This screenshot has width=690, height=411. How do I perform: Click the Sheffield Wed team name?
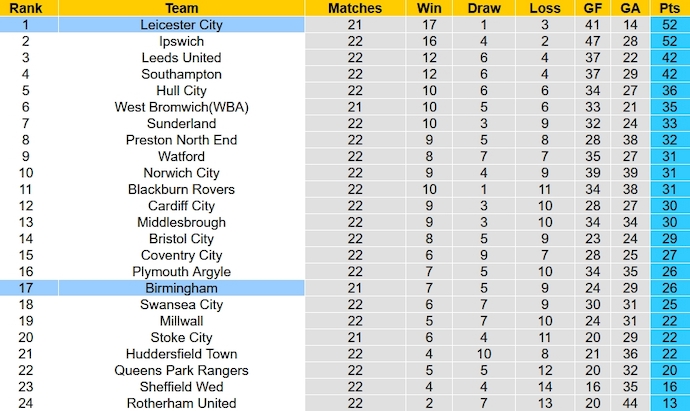tap(181, 387)
